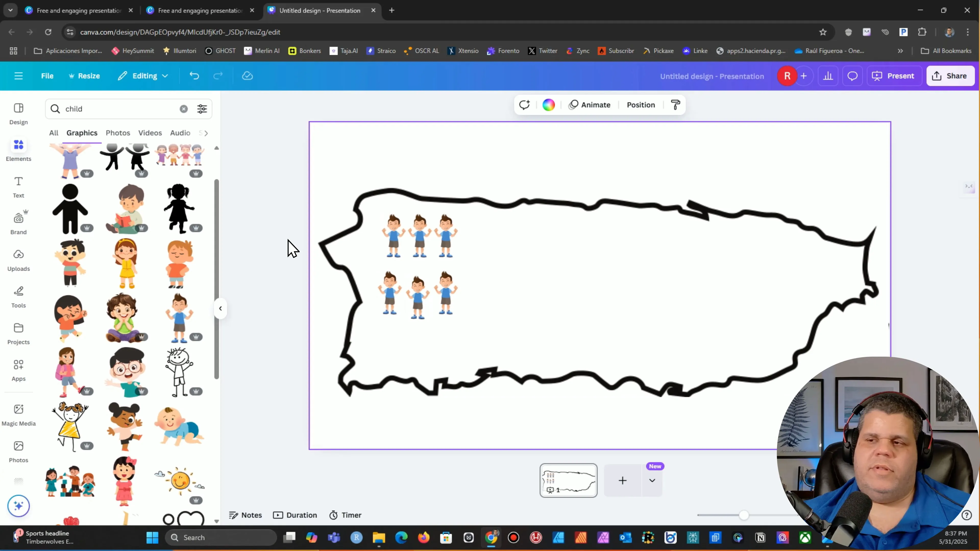
Task: Open the Windows Start menu
Action: coord(152,537)
